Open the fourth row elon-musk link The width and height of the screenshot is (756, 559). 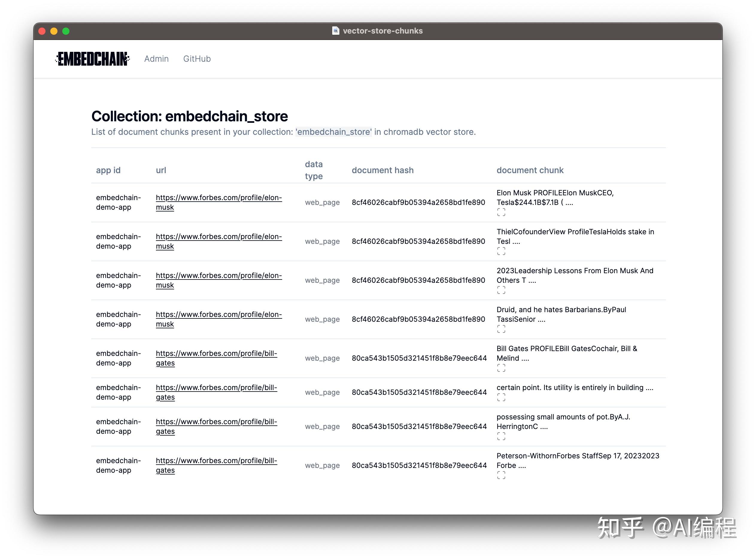point(218,315)
